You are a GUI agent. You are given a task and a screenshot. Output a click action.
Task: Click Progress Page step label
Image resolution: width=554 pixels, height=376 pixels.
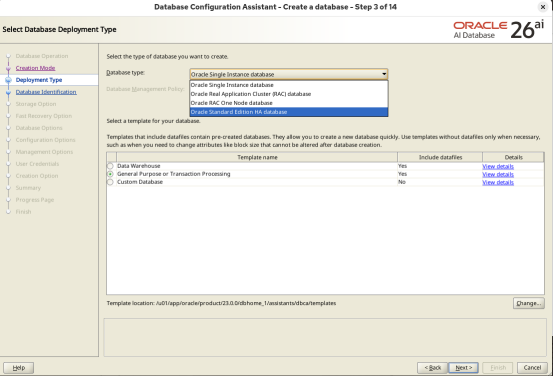click(35, 200)
